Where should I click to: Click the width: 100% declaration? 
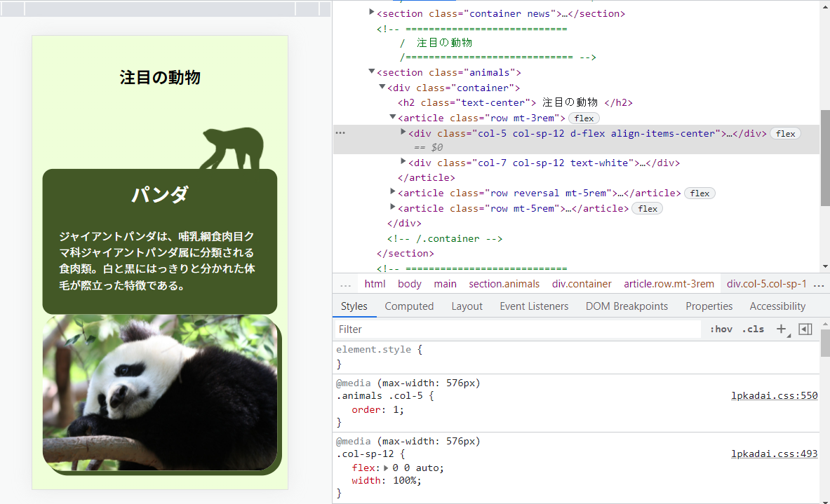point(387,481)
